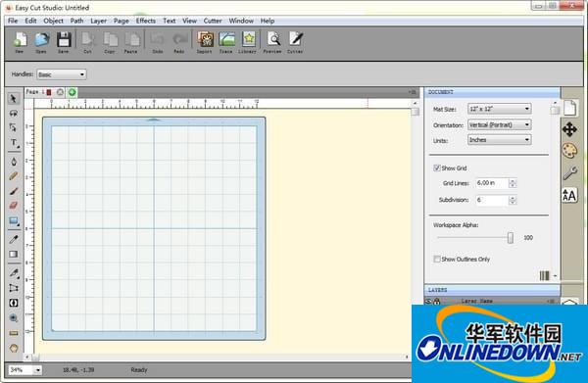This screenshot has width=588, height=383.
Task: Select the Pencil drawing tool
Action: click(x=14, y=175)
